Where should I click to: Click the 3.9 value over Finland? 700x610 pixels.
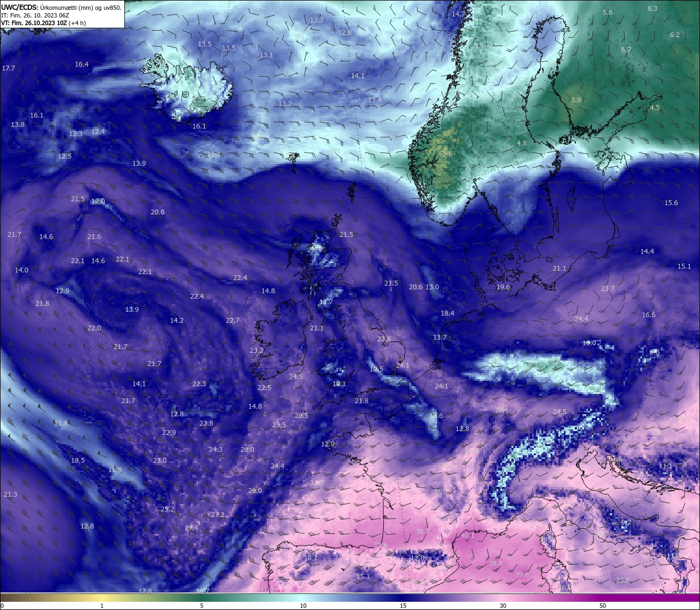pyautogui.click(x=576, y=100)
